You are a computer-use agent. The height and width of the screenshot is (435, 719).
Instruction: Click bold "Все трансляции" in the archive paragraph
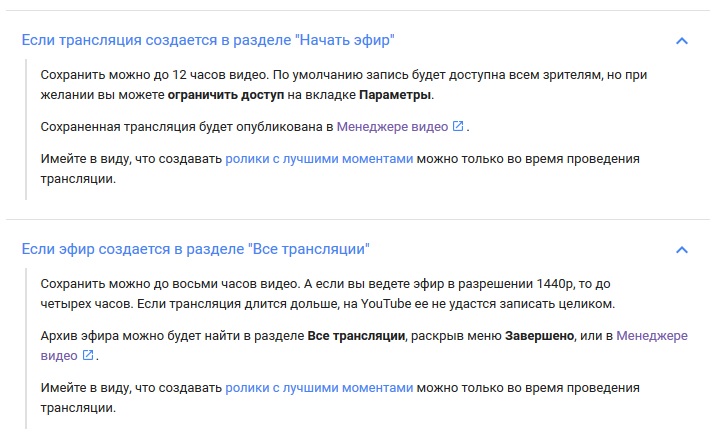355,336
